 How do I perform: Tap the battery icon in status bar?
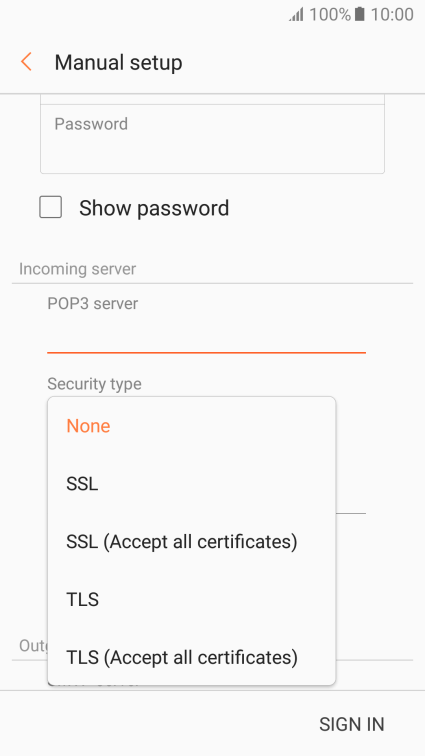click(x=359, y=14)
